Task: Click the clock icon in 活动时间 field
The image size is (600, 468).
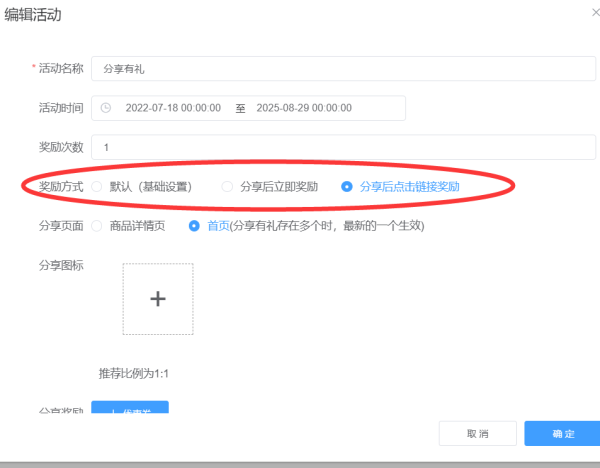Action: point(106,108)
